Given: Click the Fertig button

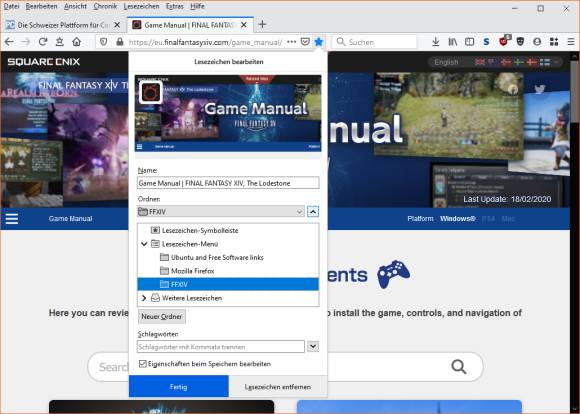Looking at the screenshot, I should 179,387.
